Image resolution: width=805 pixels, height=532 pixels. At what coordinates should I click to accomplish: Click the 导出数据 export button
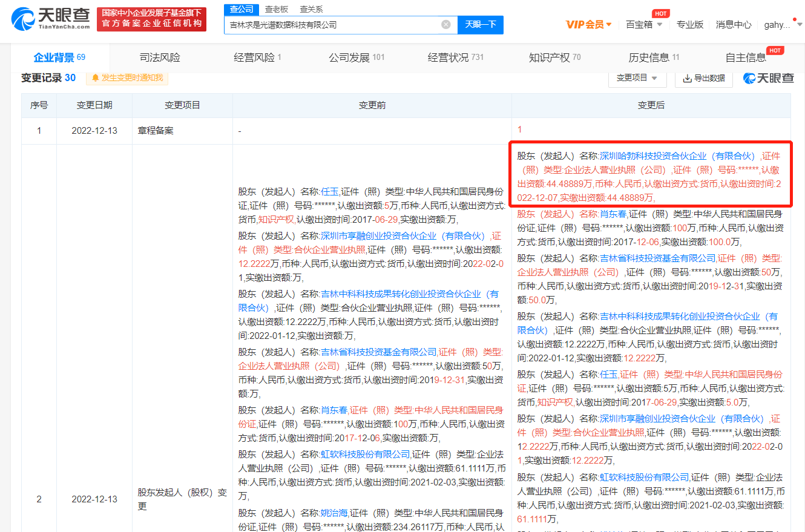pos(704,78)
